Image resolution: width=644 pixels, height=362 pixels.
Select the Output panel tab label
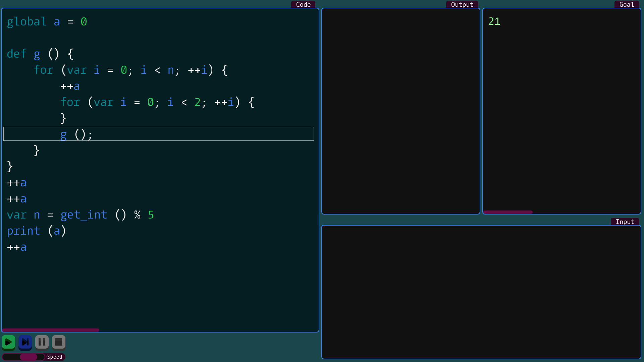(x=462, y=4)
